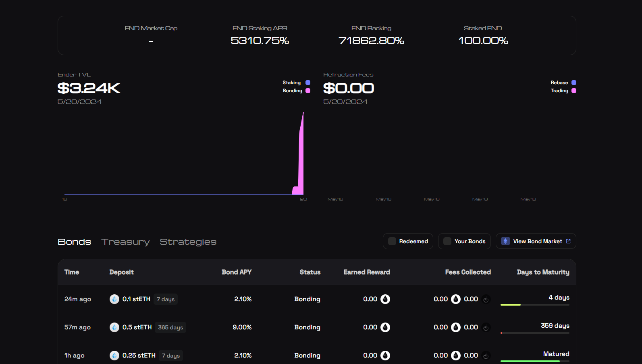Click Earned Reward droplet icon in 57m ago row

[x=385, y=327]
